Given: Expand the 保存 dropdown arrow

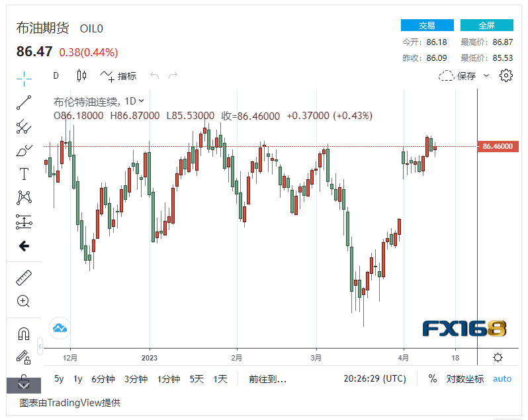Looking at the screenshot, I should tap(486, 75).
